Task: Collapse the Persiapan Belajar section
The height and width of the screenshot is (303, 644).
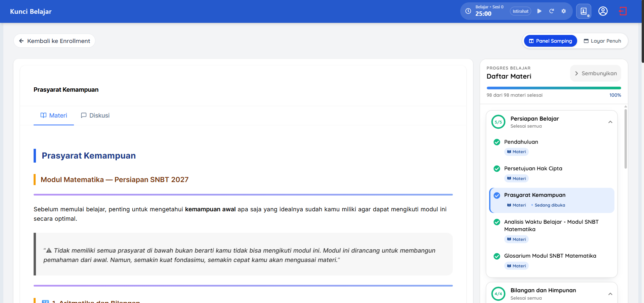Action: click(x=610, y=122)
